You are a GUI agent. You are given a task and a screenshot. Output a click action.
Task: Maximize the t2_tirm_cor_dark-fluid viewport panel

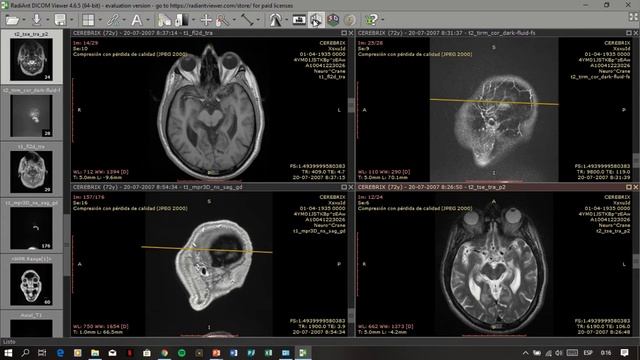629,33
